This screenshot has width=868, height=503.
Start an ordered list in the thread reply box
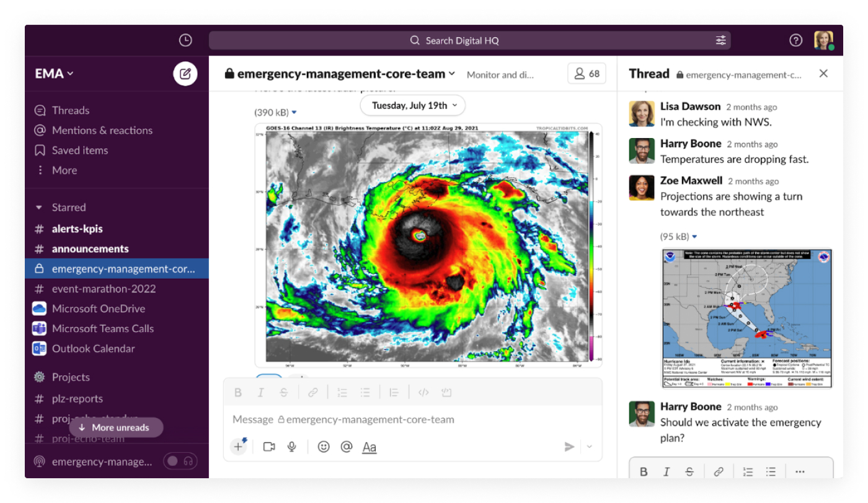tap(748, 471)
